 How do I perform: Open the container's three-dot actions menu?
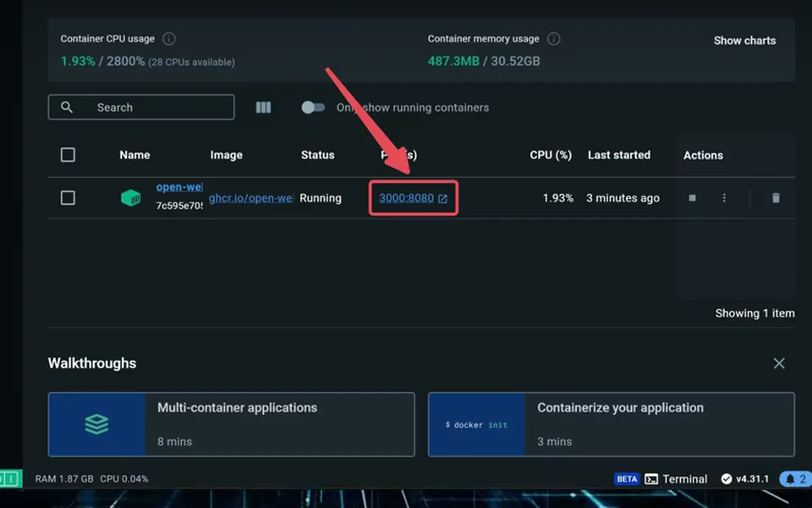pyautogui.click(x=724, y=197)
